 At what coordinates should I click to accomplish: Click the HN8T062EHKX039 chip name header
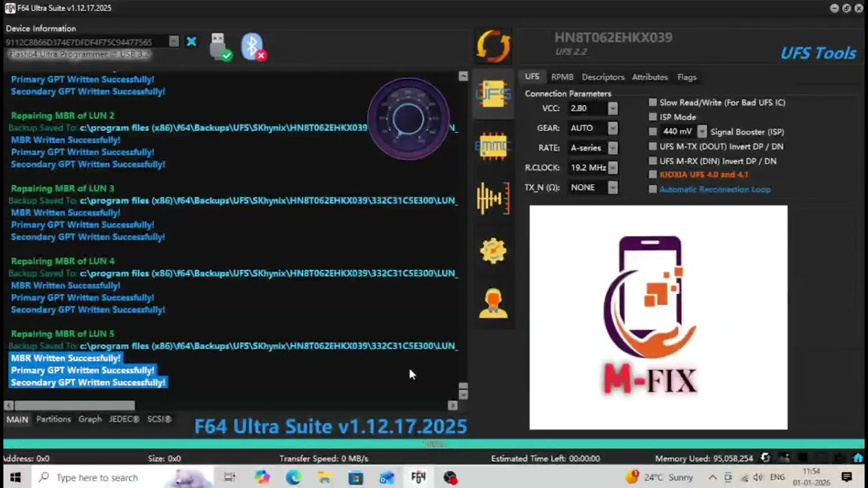pos(613,37)
